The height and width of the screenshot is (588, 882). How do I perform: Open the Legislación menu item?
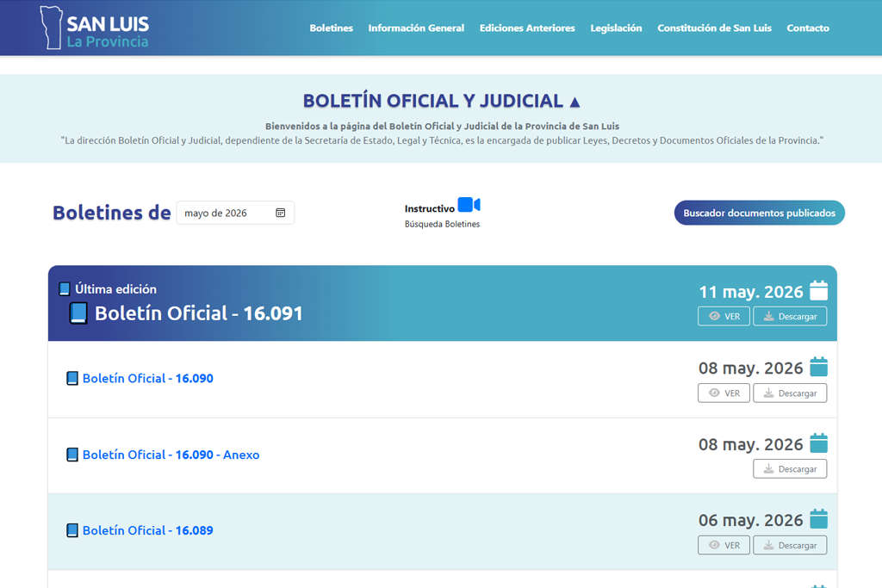[x=616, y=28]
